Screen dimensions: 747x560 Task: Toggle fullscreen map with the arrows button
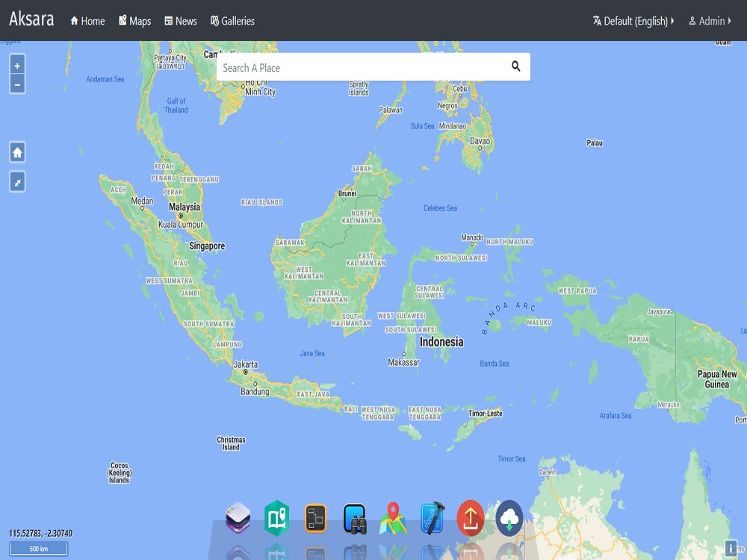click(18, 182)
